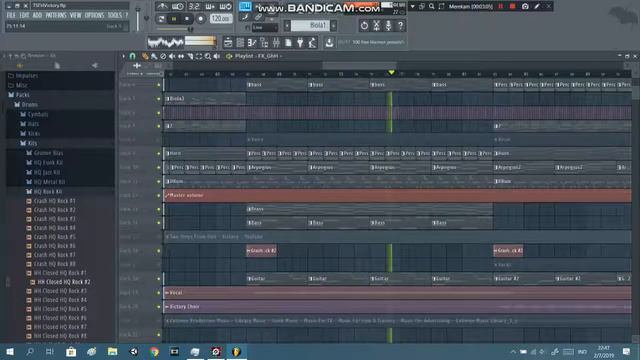640x360 pixels.
Task: Click the metronome icon
Action: coord(162,7)
